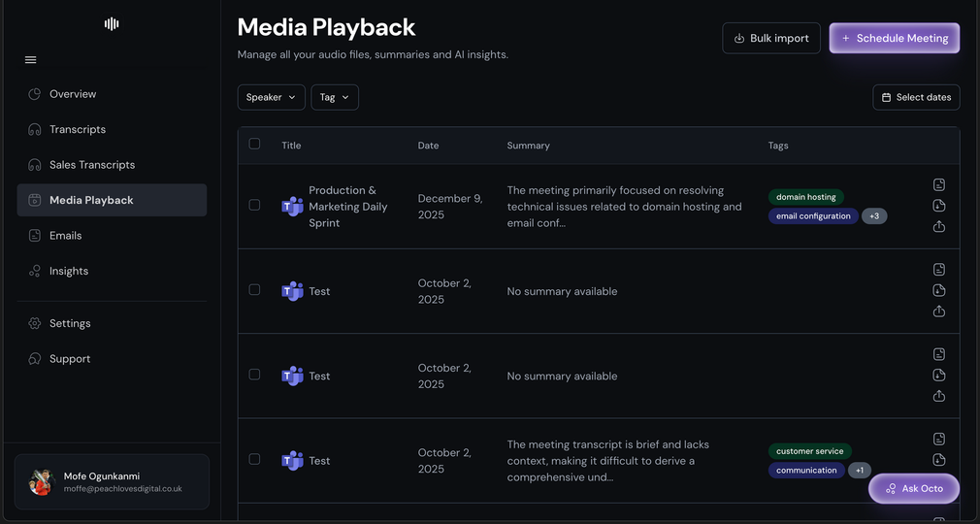Viewport: 980px width, 524px height.
Task: Click Teams icon beside Production & Marketing Sprint
Action: 292,206
